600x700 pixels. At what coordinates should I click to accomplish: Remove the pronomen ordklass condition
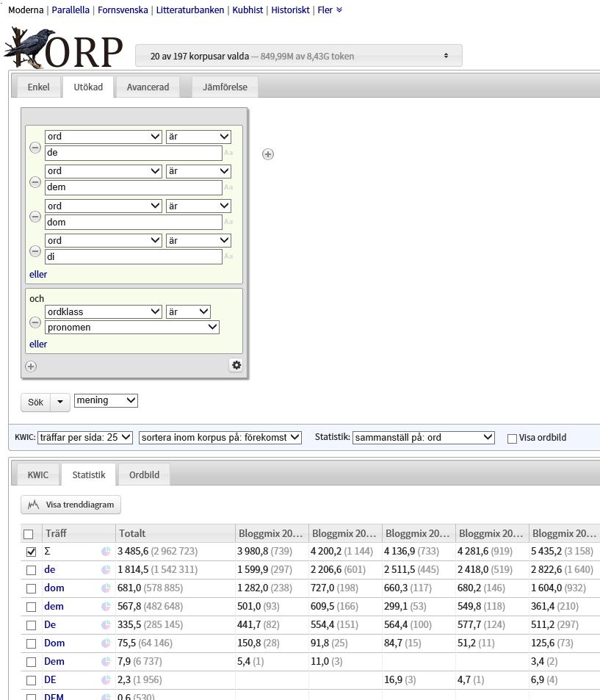[35, 322]
